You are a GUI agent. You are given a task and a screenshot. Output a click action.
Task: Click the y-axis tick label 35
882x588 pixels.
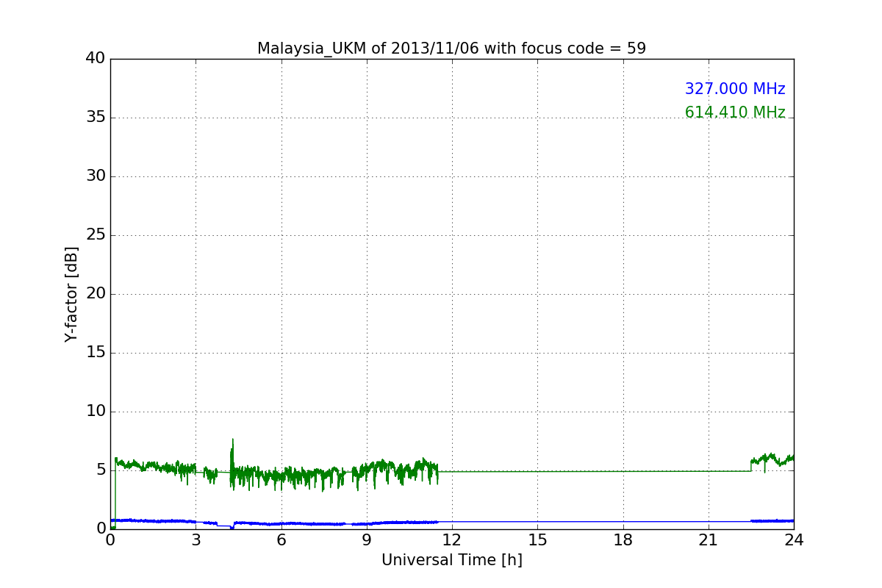(96, 118)
